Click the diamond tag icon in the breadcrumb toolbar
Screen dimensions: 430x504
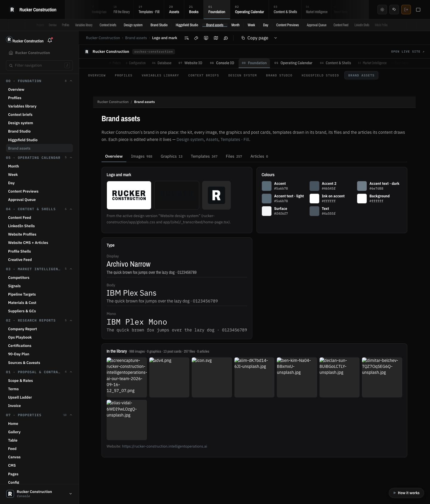(196, 38)
